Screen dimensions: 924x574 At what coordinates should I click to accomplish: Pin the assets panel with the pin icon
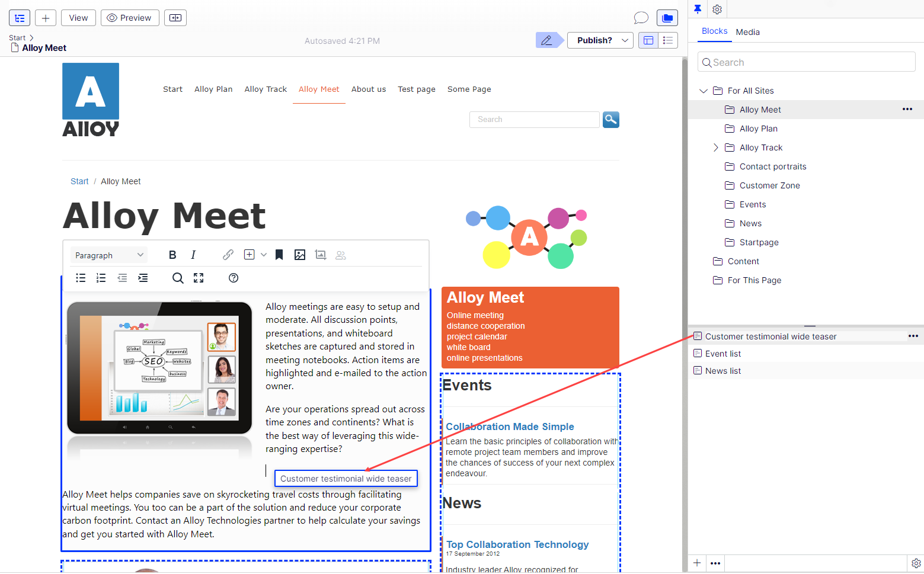point(697,9)
